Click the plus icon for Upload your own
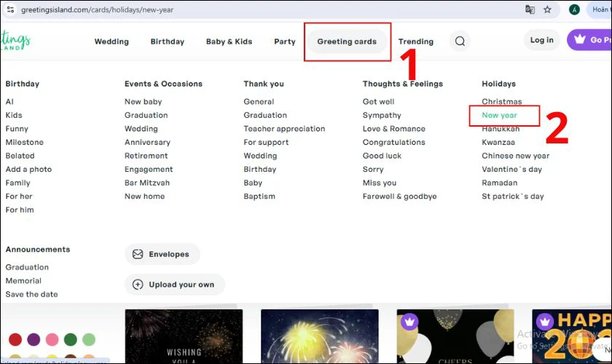612x364 pixels. click(x=138, y=285)
